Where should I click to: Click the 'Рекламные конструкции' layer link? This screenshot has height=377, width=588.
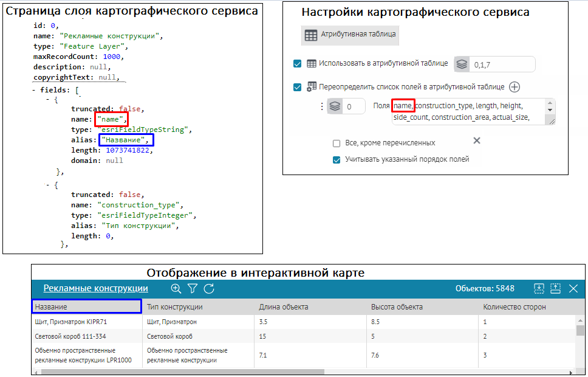point(95,289)
